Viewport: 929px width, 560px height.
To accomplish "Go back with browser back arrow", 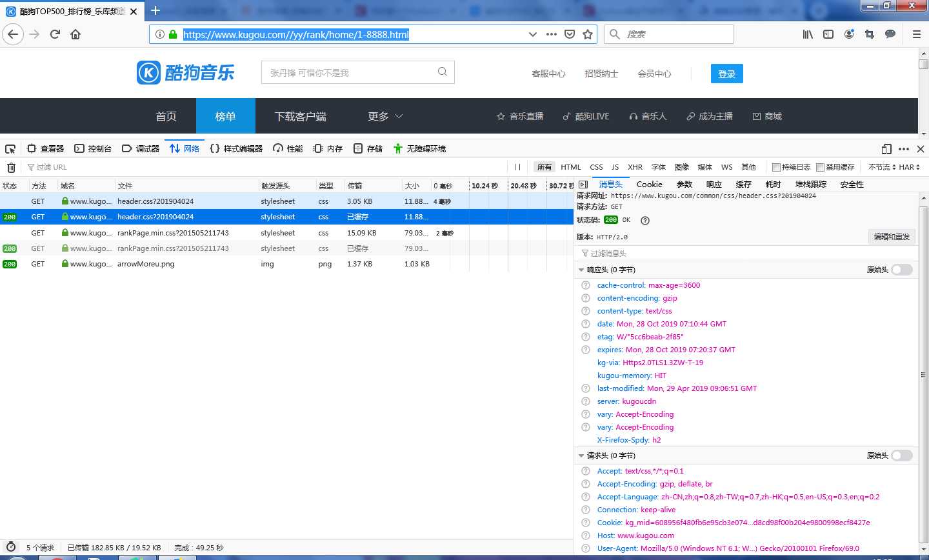I will coord(13,34).
